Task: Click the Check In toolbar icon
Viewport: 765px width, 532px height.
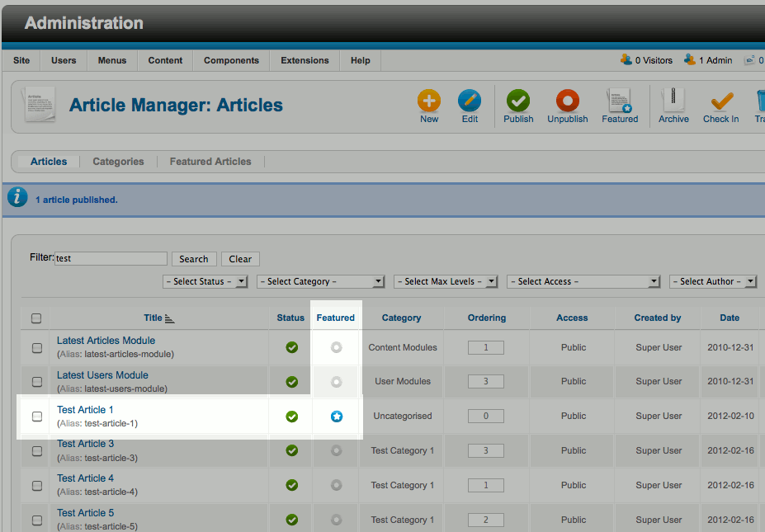Action: (721, 101)
